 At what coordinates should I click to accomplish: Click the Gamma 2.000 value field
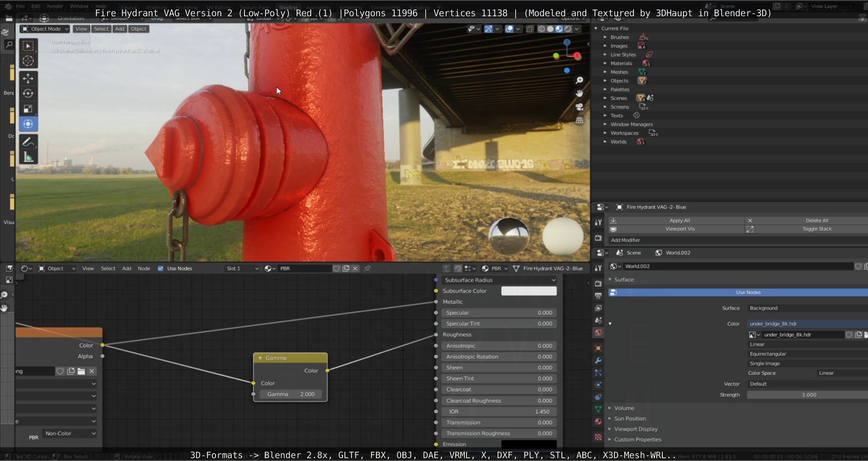pyautogui.click(x=291, y=394)
